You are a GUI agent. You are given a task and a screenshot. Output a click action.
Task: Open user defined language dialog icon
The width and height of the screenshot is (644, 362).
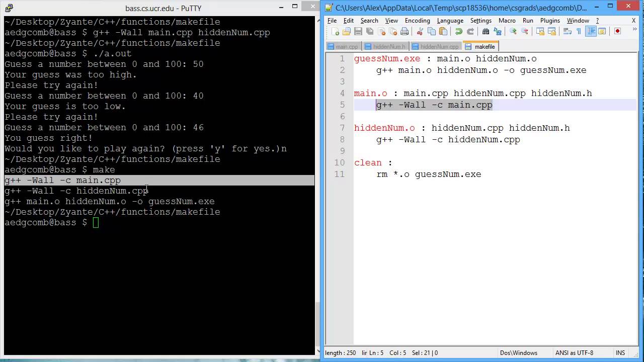(602, 31)
